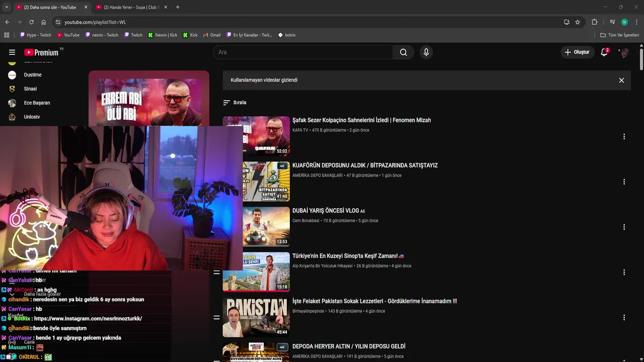Play the 41:40 bitpazarı thumbnail
The width and height of the screenshot is (644, 362).
[266, 182]
